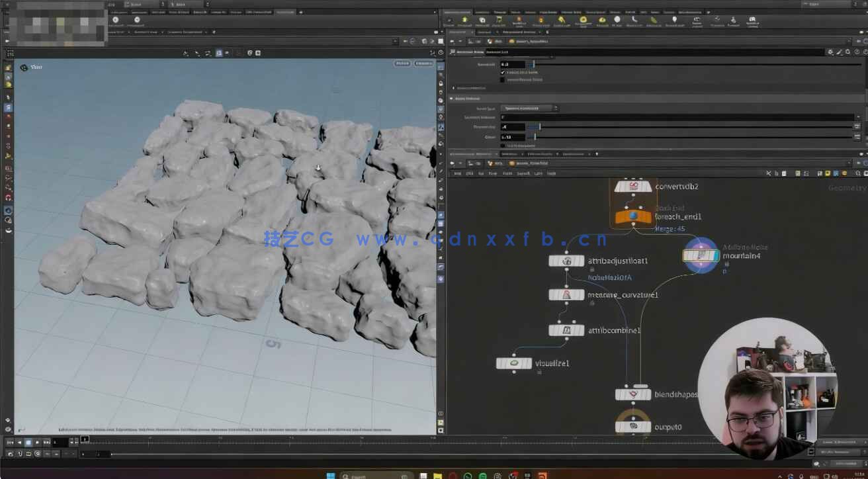Expand the collapsed parameter folder arrow
Screen dimensions: 868x479
click(453, 87)
